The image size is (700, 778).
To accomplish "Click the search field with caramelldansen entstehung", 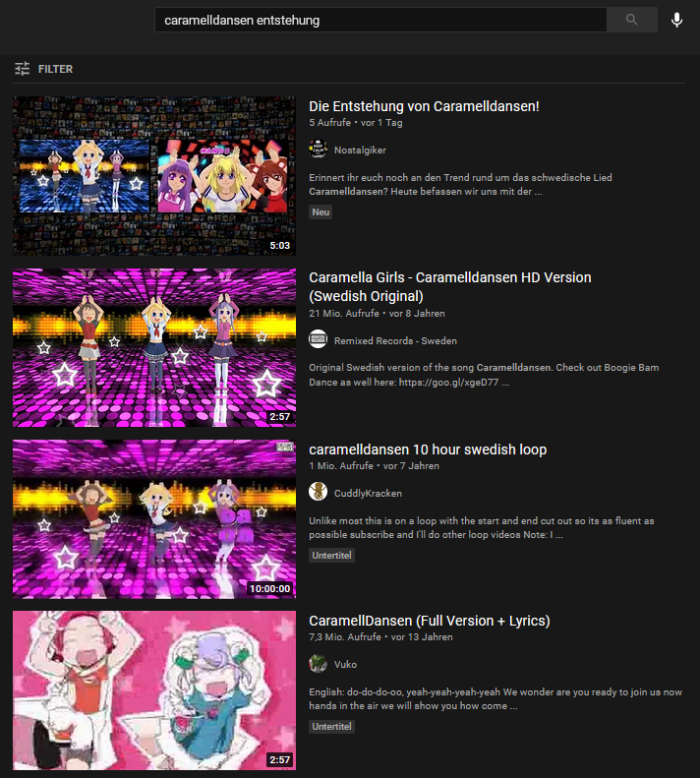I will coord(380,20).
